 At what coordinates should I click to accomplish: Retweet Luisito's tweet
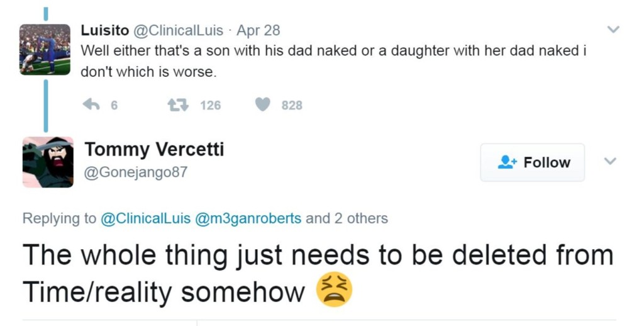(178, 105)
